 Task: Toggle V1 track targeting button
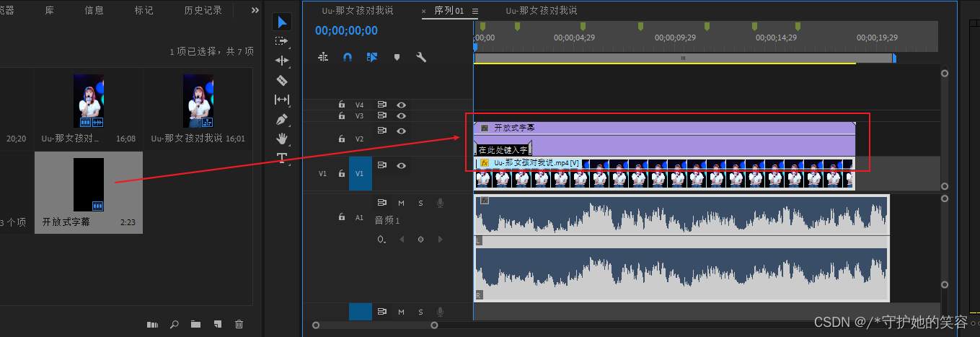tap(360, 173)
